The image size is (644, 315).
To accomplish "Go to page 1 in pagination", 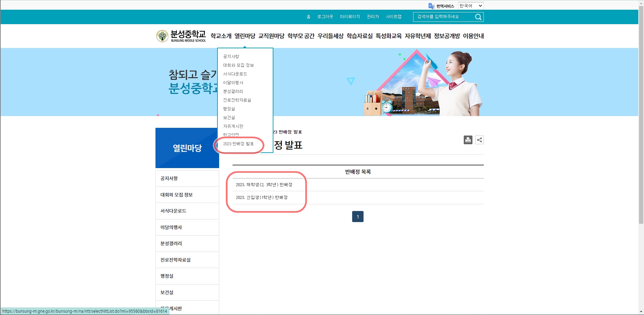I will coord(358,217).
